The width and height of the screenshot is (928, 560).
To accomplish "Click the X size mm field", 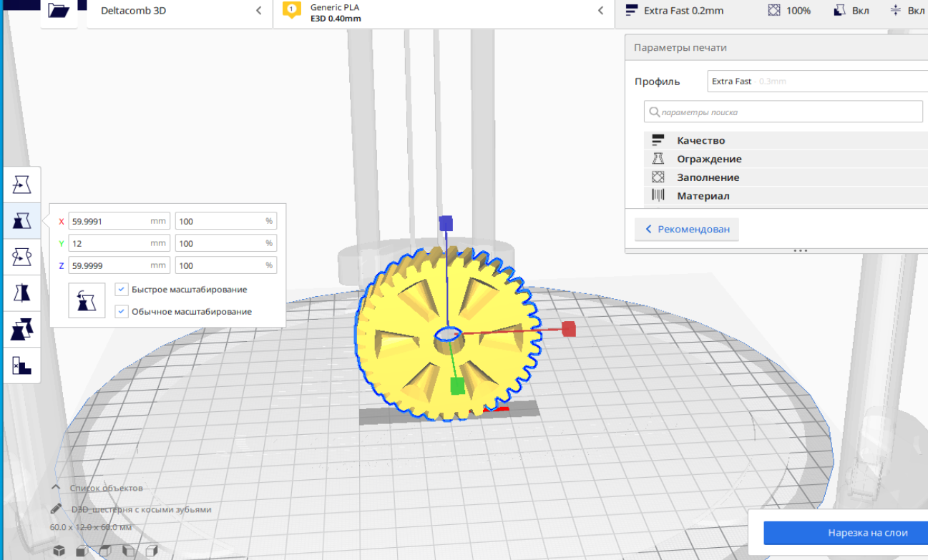I will tap(119, 222).
